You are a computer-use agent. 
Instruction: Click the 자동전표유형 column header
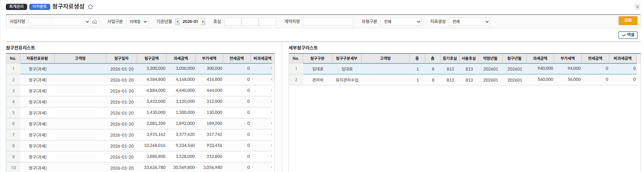coord(37,58)
